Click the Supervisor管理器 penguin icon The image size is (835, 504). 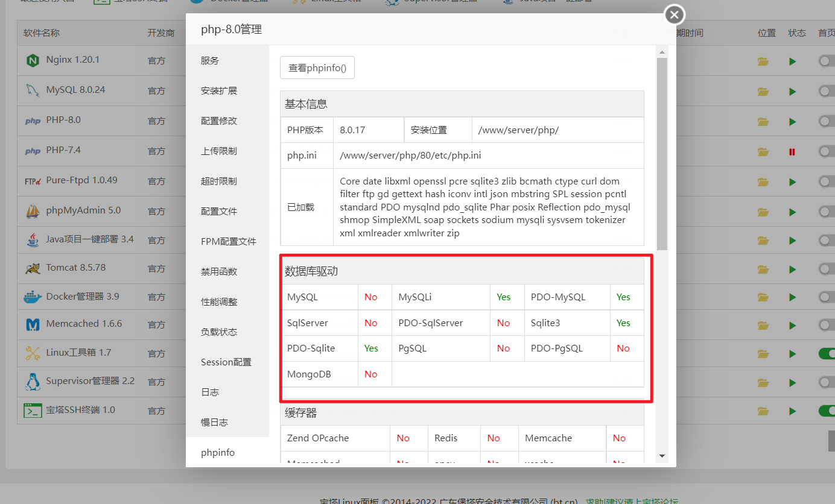[33, 382]
